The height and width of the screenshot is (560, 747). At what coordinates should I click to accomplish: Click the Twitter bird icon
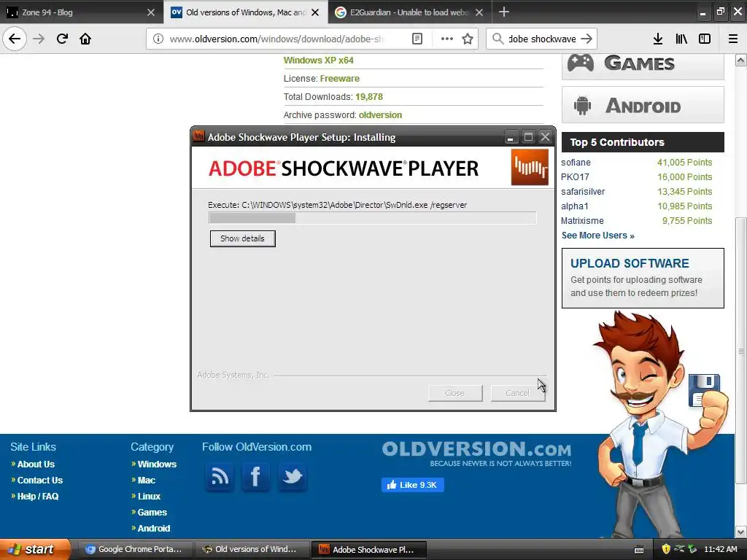point(292,477)
